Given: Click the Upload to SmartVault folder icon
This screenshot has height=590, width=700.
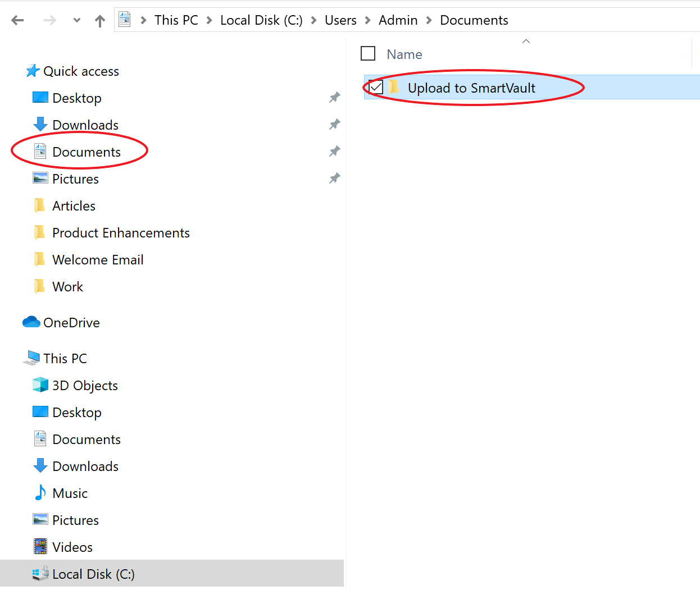Looking at the screenshot, I should pyautogui.click(x=394, y=87).
